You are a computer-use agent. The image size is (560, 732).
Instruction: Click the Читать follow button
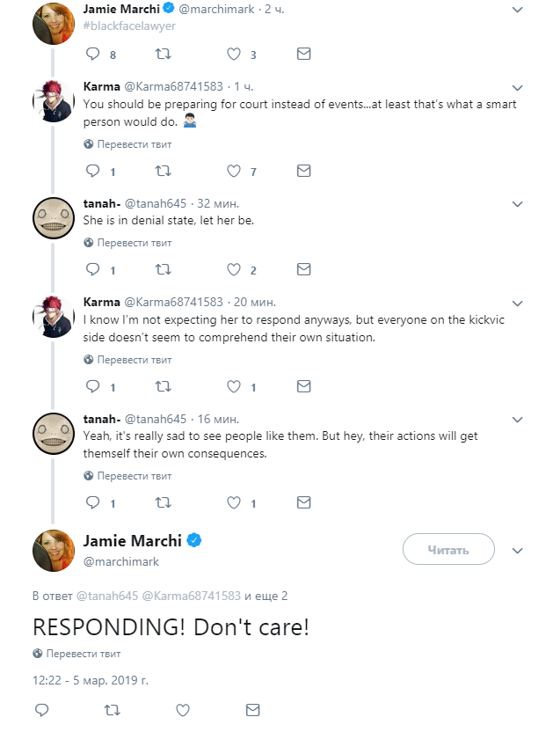[448, 550]
